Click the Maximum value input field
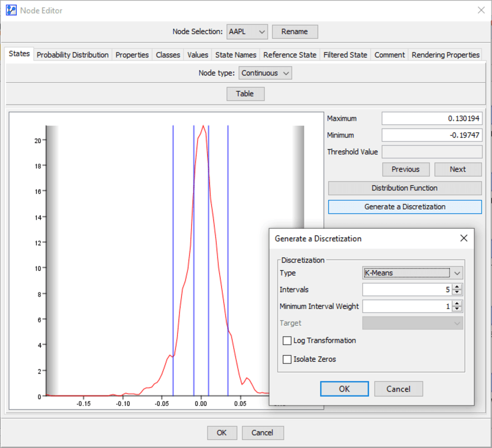This screenshot has height=448, width=492. point(431,119)
